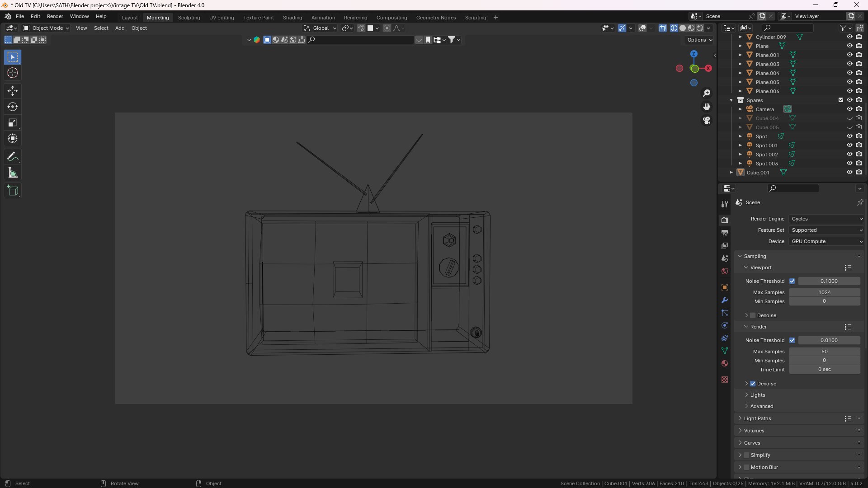Click the viewport pan hand icon

point(707,107)
